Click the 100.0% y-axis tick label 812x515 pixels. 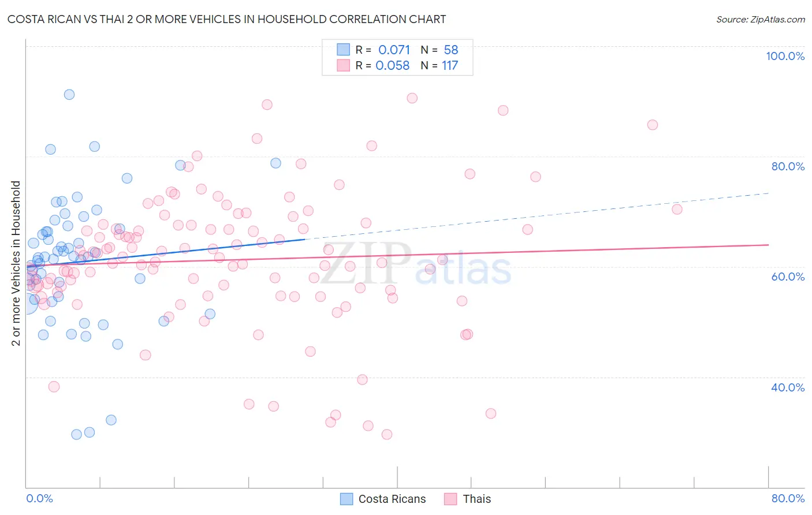[785, 56]
